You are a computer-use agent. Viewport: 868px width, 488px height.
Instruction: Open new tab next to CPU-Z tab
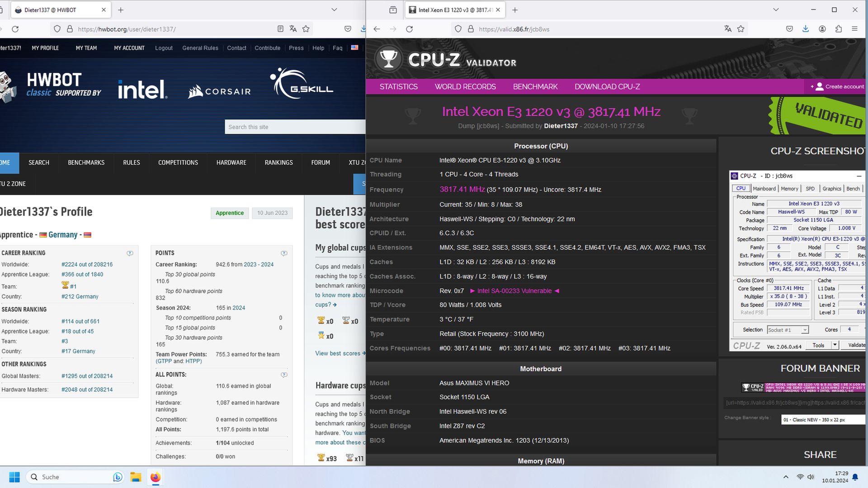click(x=515, y=9)
